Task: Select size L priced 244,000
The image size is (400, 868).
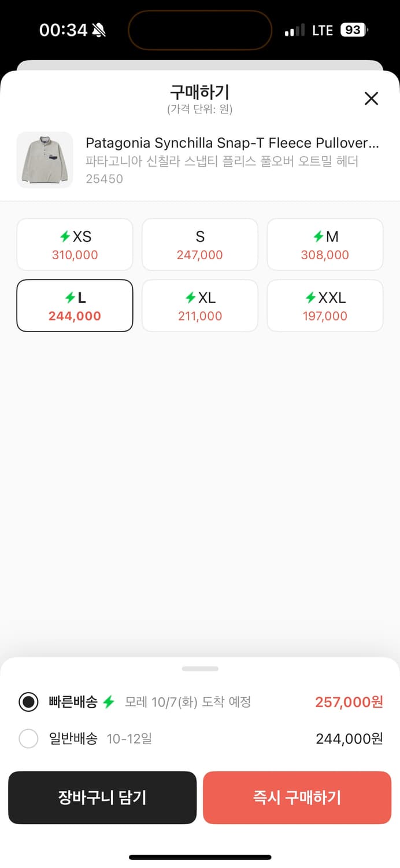Action: click(x=75, y=306)
